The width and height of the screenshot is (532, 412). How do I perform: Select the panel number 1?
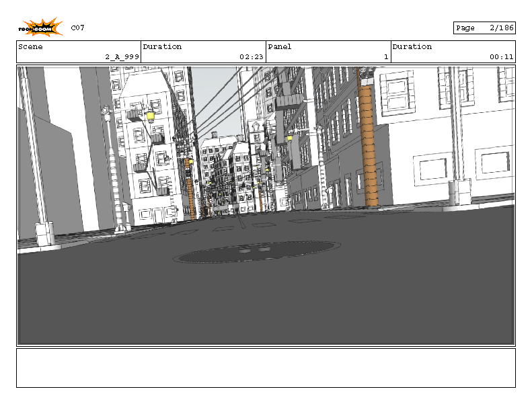point(386,56)
